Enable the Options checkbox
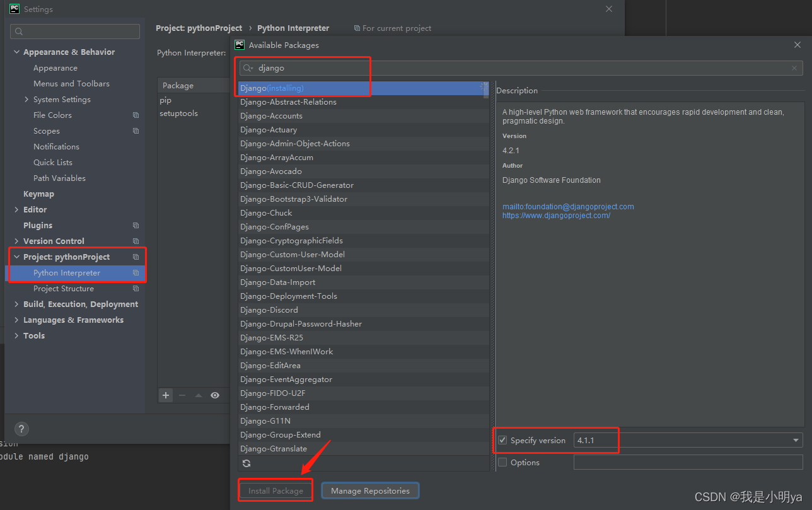The width and height of the screenshot is (812, 510). coord(502,462)
